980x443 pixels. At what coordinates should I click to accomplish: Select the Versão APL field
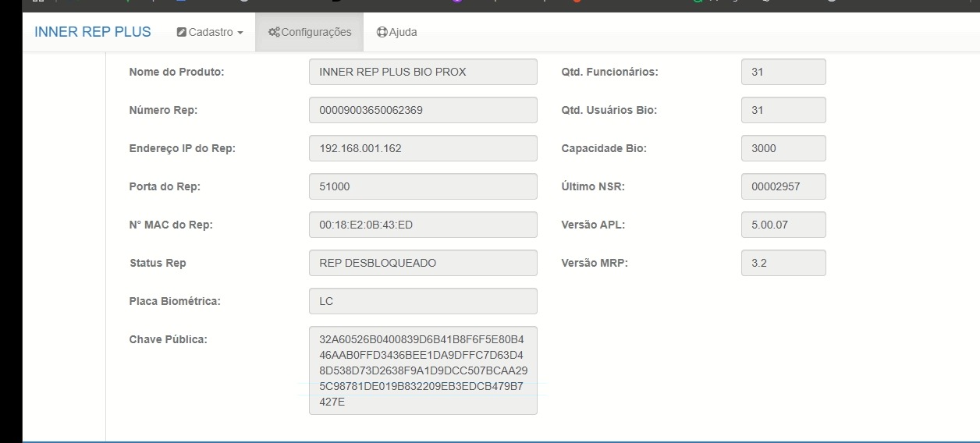tap(783, 225)
